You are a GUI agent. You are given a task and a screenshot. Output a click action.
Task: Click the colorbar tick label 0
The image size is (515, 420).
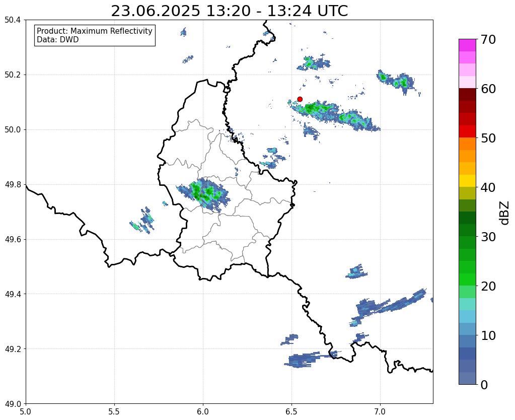click(484, 385)
